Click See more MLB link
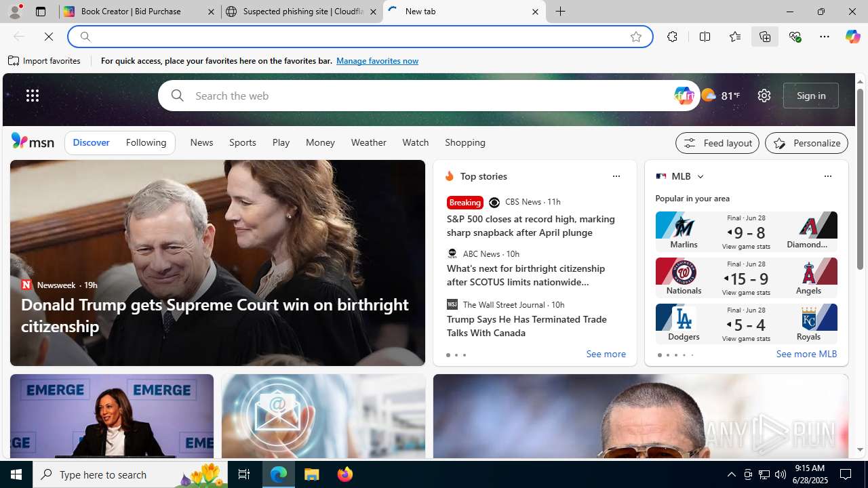Screen dimensions: 868x488 806,354
